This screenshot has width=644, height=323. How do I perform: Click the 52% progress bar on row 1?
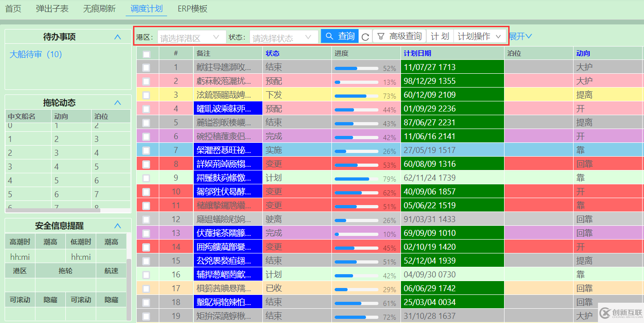pos(357,68)
